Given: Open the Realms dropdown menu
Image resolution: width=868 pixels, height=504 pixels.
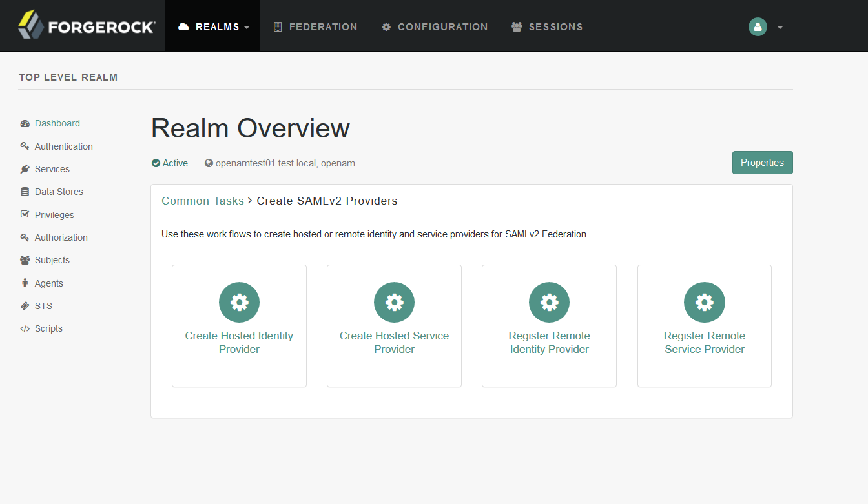Looking at the screenshot, I should pos(212,26).
